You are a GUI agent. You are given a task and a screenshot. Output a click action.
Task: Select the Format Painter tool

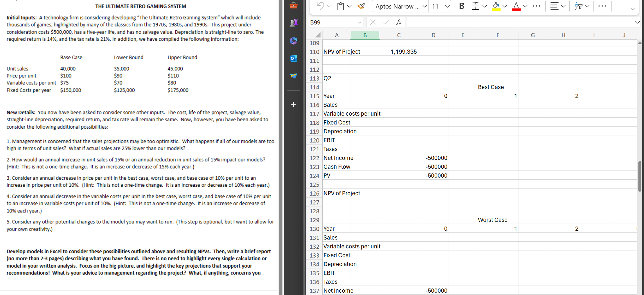point(361,6)
